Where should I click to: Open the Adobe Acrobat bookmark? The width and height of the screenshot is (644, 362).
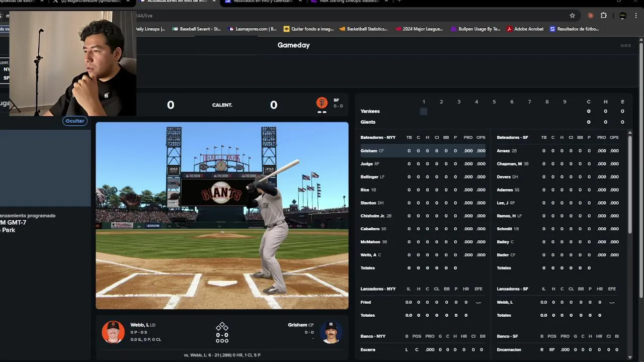point(525,29)
